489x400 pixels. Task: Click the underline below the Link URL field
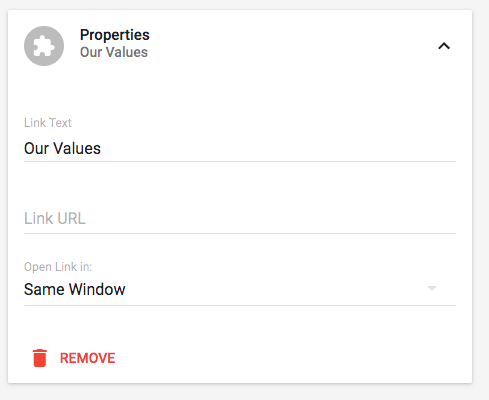(x=240, y=233)
